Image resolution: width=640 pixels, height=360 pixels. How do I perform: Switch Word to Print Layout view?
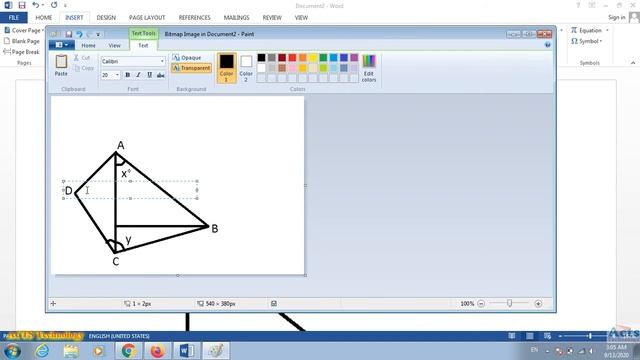click(x=529, y=336)
